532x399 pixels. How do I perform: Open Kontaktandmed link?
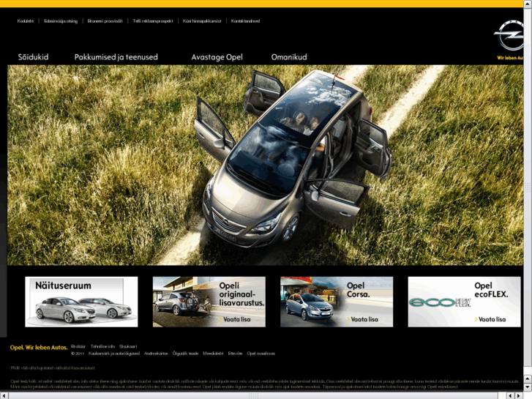(245, 21)
